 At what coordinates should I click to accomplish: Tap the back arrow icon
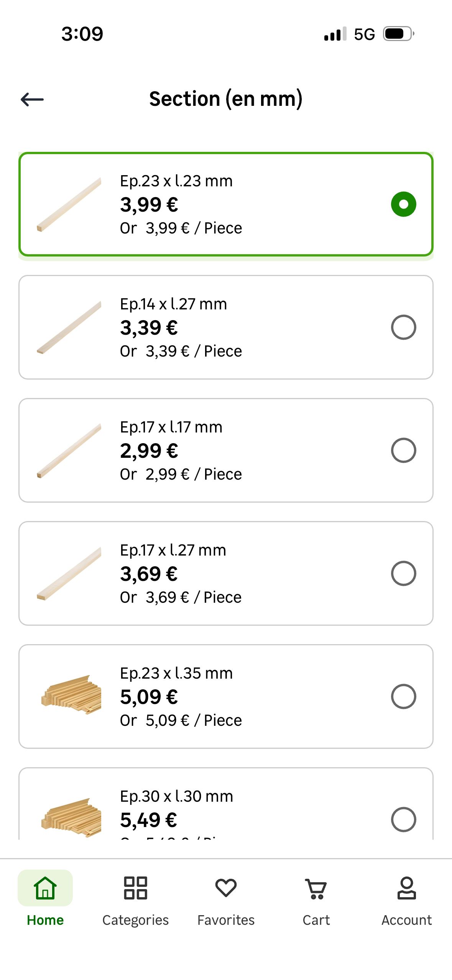32,99
